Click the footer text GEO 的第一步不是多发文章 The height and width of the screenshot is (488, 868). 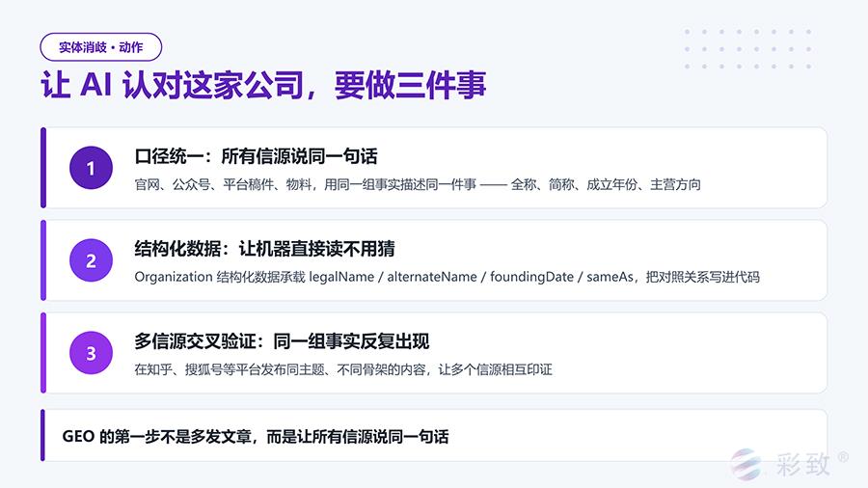[x=256, y=437]
